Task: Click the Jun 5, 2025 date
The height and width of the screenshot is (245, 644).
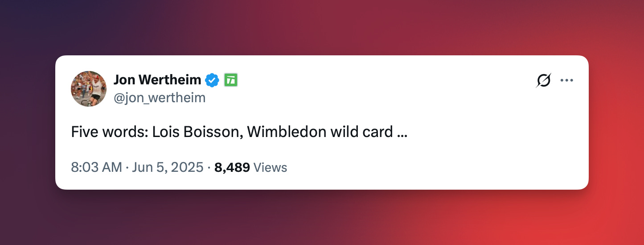Action: point(168,167)
